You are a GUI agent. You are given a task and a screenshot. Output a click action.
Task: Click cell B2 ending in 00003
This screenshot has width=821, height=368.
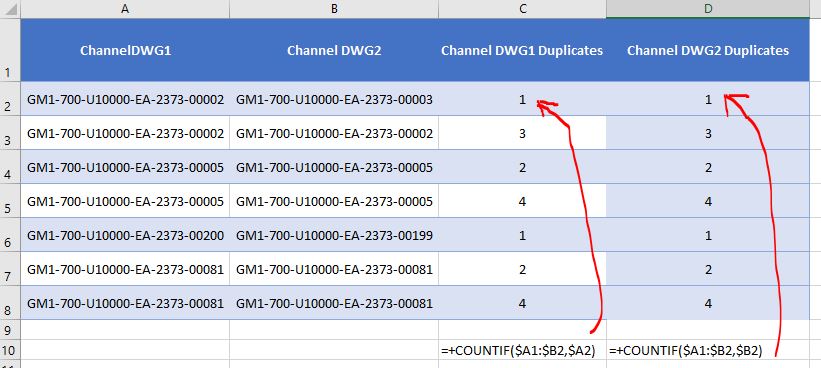334,99
